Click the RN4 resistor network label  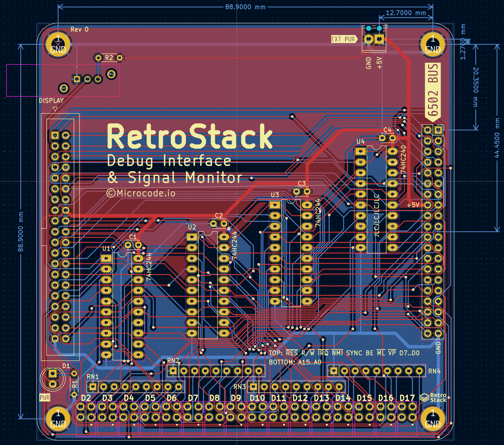pyautogui.click(x=434, y=371)
